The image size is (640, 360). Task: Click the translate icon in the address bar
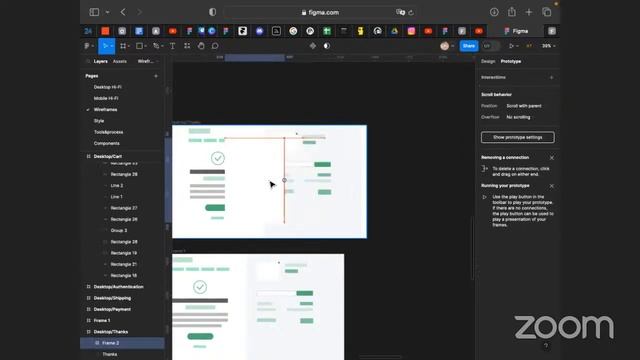[x=400, y=12]
